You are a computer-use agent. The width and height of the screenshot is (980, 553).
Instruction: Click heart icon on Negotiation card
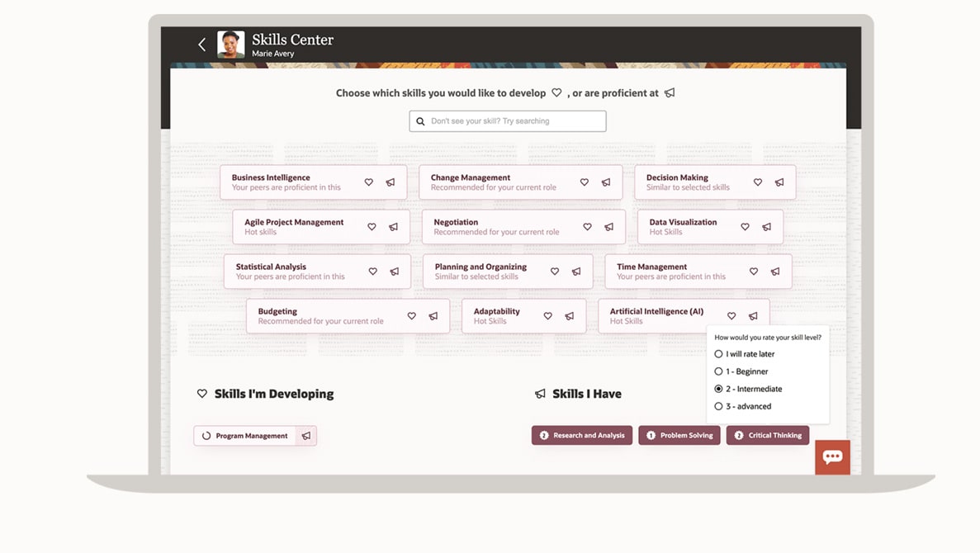click(x=588, y=227)
